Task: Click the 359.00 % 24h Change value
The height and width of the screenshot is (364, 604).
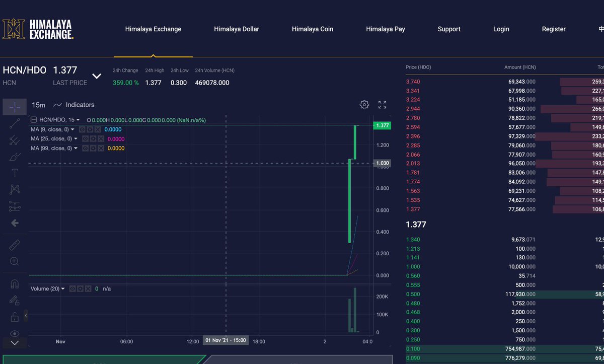Action: click(x=126, y=83)
